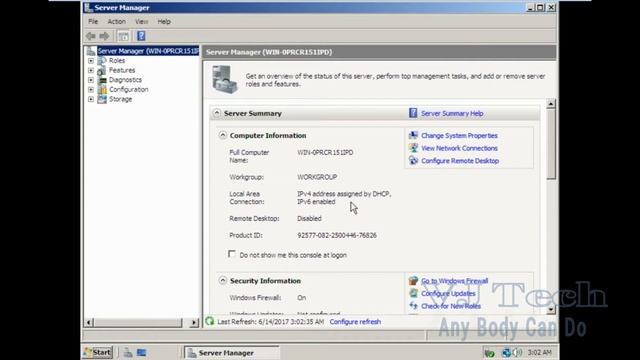The height and width of the screenshot is (360, 640).
Task: Click the tree pane horizontal scrollbar thumb
Action: (138, 322)
